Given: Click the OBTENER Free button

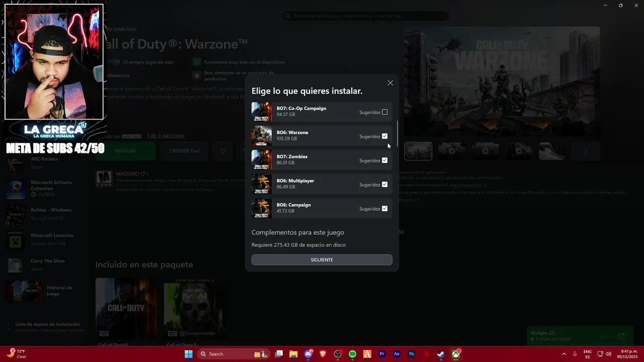Looking at the screenshot, I should pos(184,151).
